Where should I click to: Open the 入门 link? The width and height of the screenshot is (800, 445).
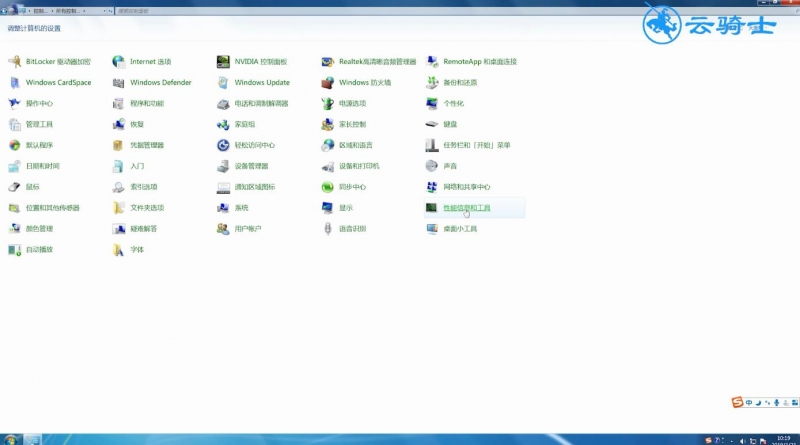click(x=137, y=166)
